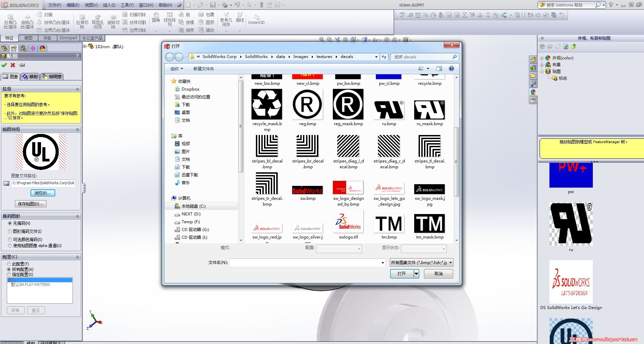The height and width of the screenshot is (344, 644).
Task: Collapse the 贴图 tree node
Action: 542,72
